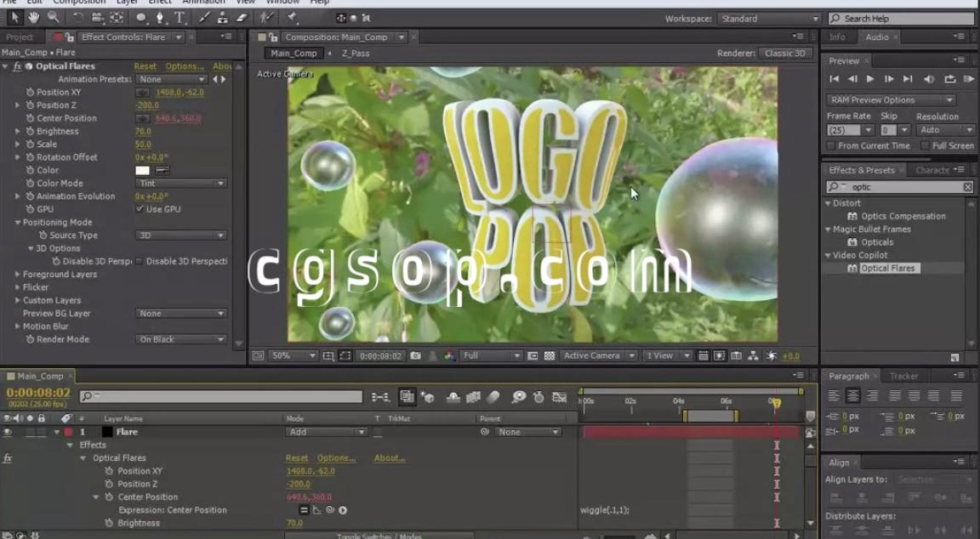The width and height of the screenshot is (980, 539).
Task: Switch to the Z_Pass composition tab
Action: 356,53
